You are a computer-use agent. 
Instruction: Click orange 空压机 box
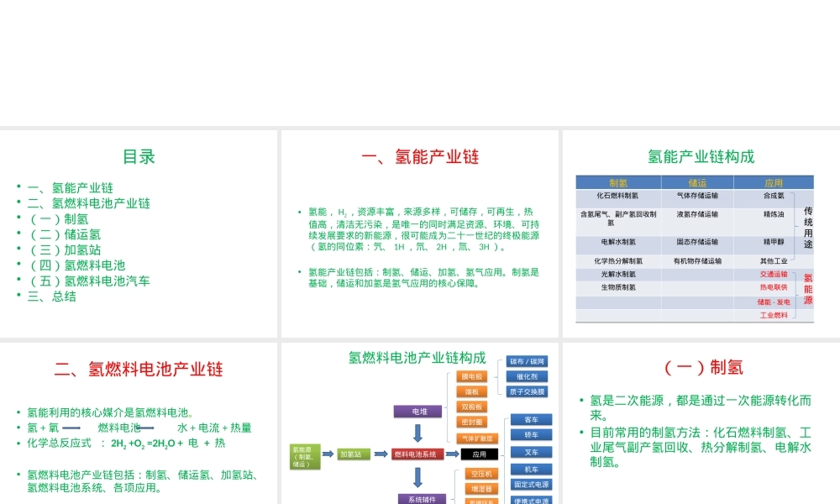click(x=481, y=474)
